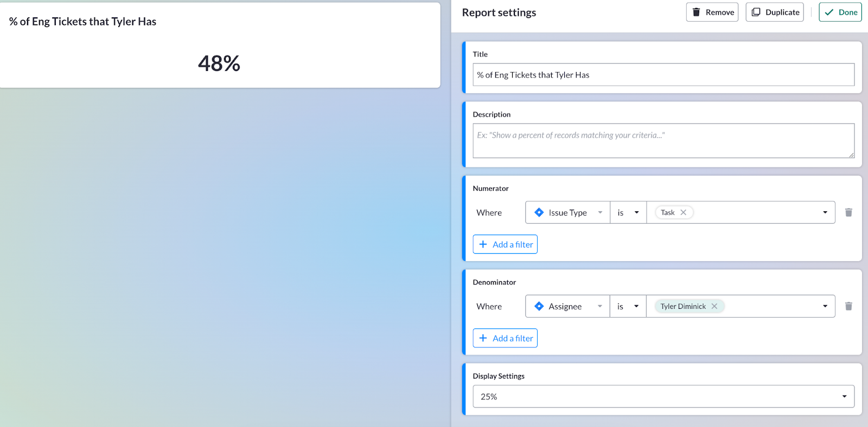The height and width of the screenshot is (427, 868).
Task: Click the copy icon inside the Duplicate button
Action: pyautogui.click(x=756, y=12)
